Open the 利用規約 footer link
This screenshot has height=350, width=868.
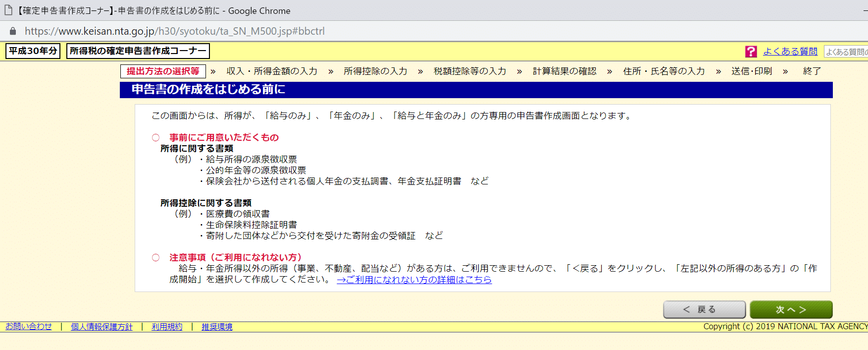pyautogui.click(x=167, y=327)
